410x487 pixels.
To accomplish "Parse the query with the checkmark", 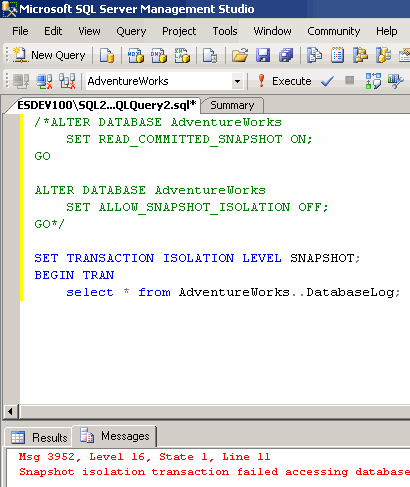I will coord(327,81).
